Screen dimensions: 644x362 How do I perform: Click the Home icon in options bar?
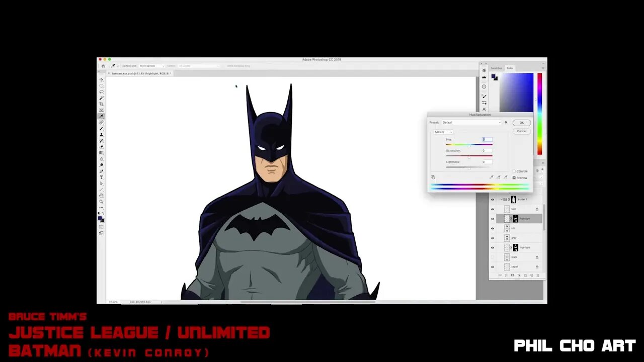tap(103, 66)
